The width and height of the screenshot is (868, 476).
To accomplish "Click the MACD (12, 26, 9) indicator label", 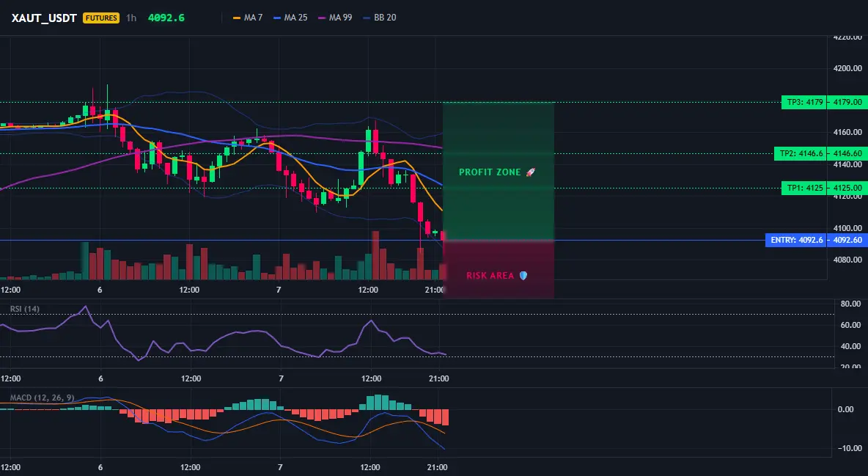I will 42,398.
